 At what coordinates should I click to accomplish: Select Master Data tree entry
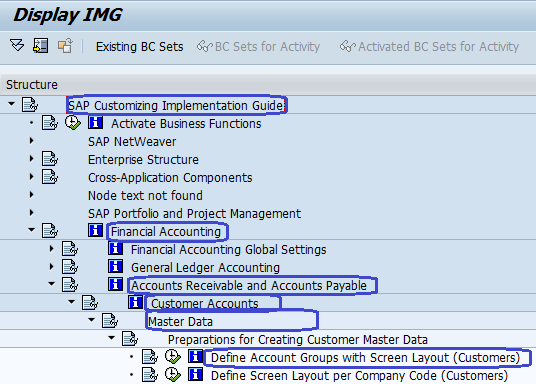coord(180,321)
